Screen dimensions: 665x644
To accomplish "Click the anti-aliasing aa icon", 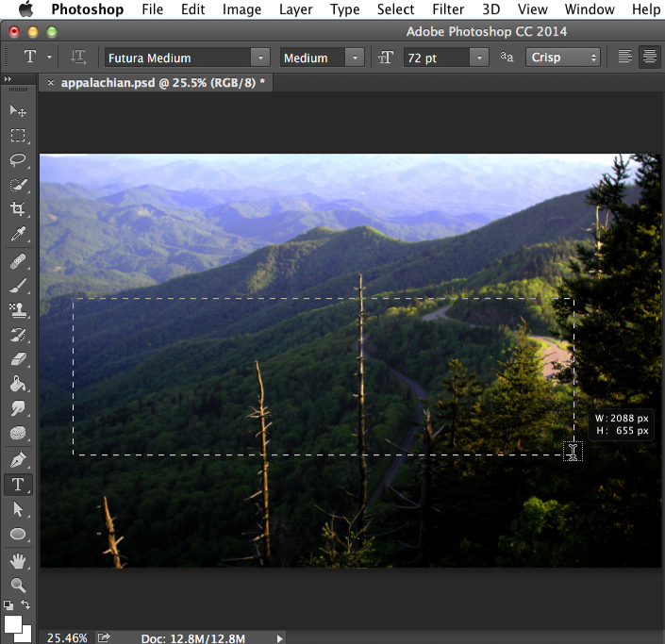I will (507, 57).
